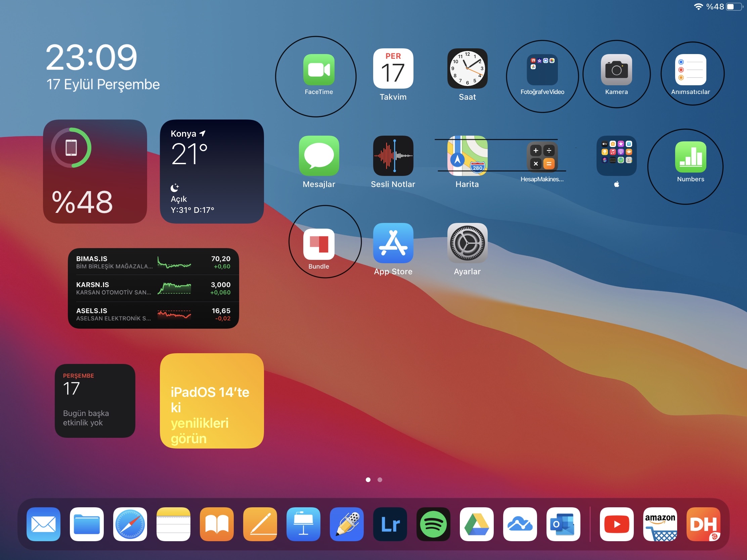The image size is (747, 560).
Task: Open the Harita maps app
Action: (x=467, y=156)
